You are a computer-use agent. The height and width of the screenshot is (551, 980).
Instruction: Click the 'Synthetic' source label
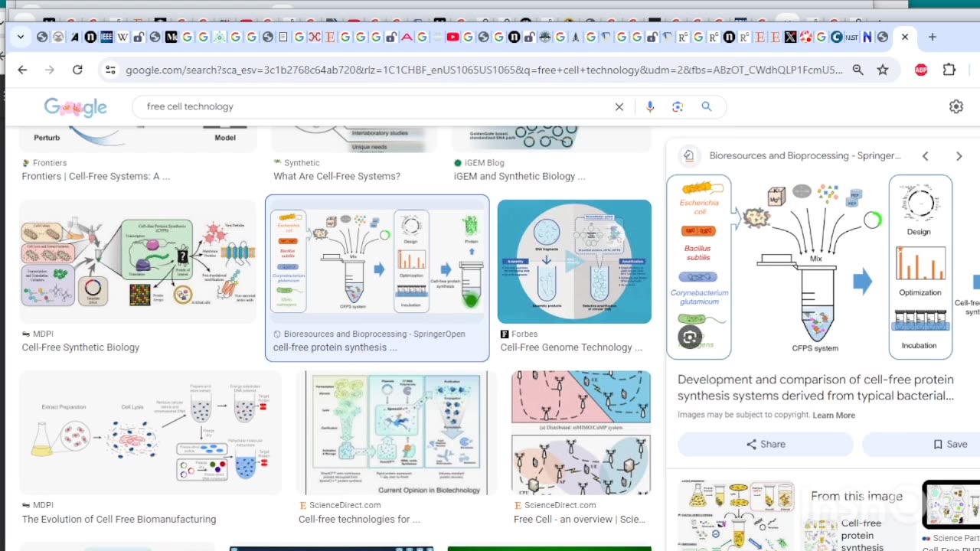[x=302, y=163]
